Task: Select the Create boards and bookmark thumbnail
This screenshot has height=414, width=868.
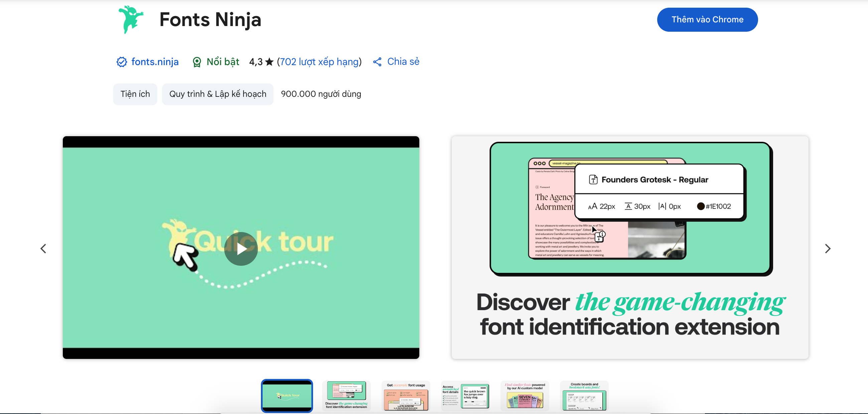Action: (x=584, y=396)
